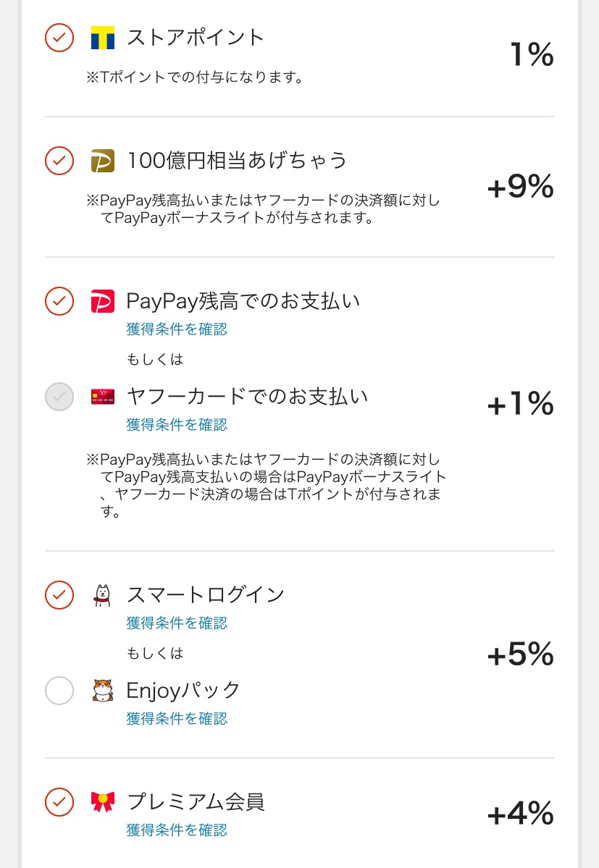The height and width of the screenshot is (868, 599).
Task: Open 獲得条件を確認 under ヤフーカードでのお支払い
Action: (x=177, y=425)
